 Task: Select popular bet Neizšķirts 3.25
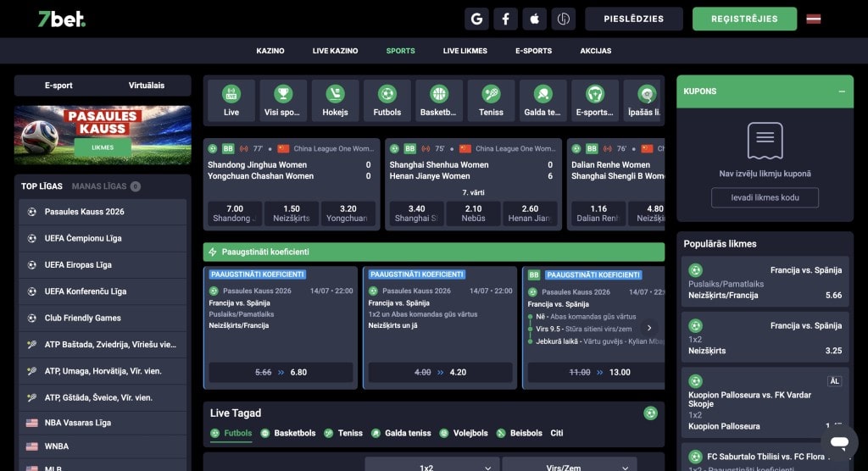point(765,338)
